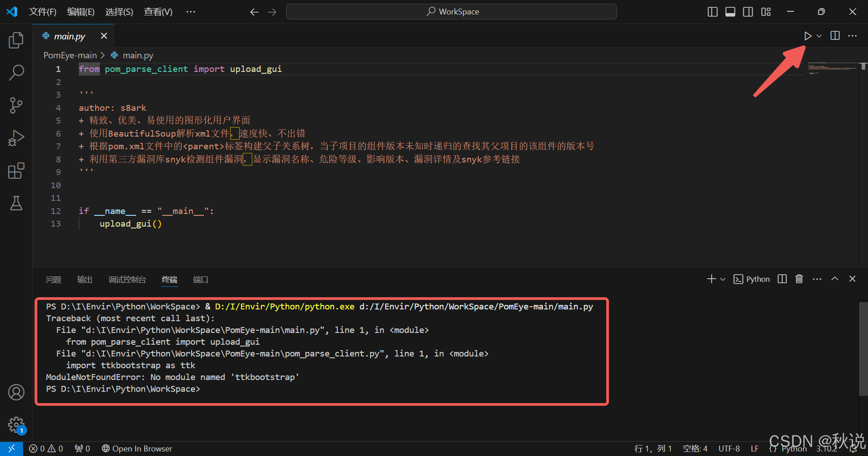Switch to the 调试控制台 panel tab
The width and height of the screenshot is (868, 456).
(127, 280)
